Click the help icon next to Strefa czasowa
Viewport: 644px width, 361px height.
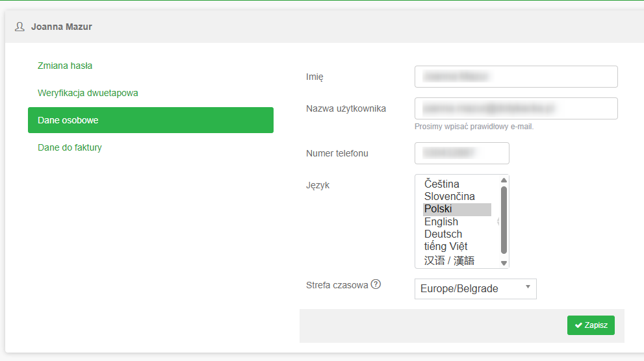coord(376,284)
